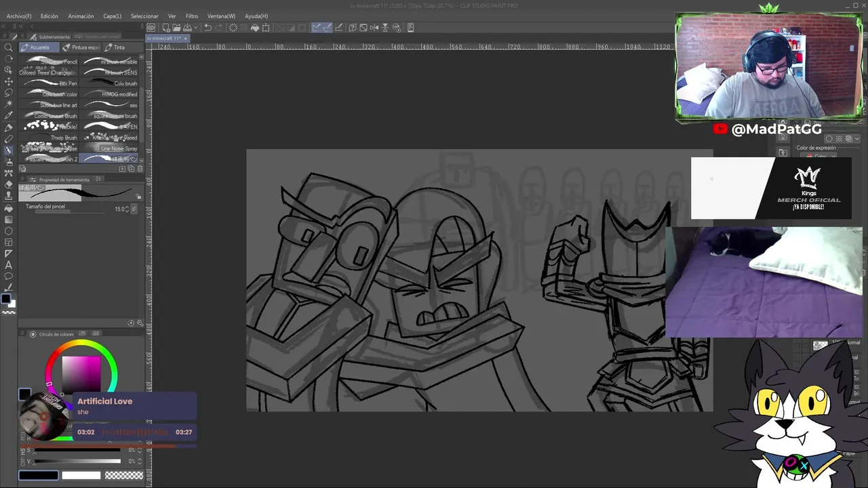This screenshot has height=488, width=868.
Task: Click the Redo arrow
Action: click(x=219, y=28)
